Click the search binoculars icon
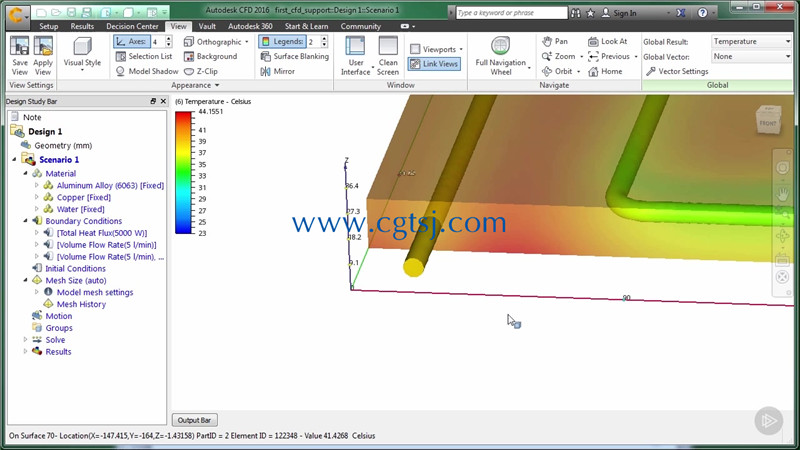Screen dimensions: 800x450 (576, 13)
